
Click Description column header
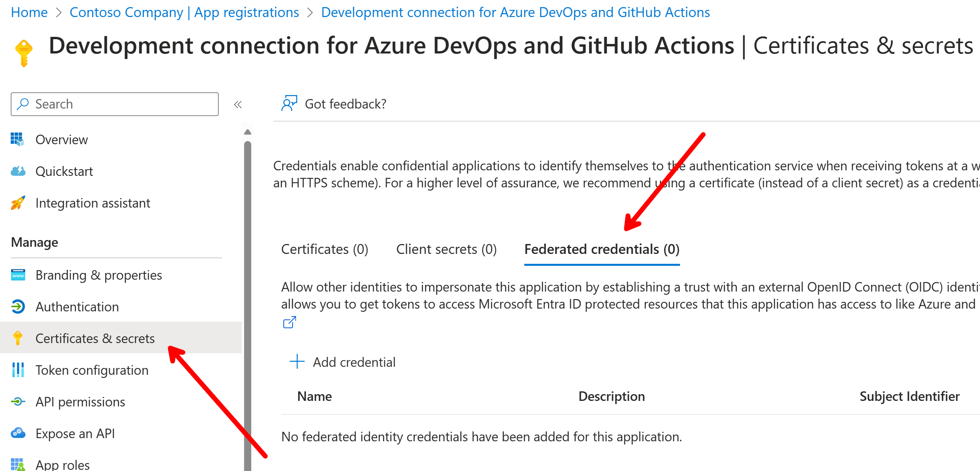point(611,396)
